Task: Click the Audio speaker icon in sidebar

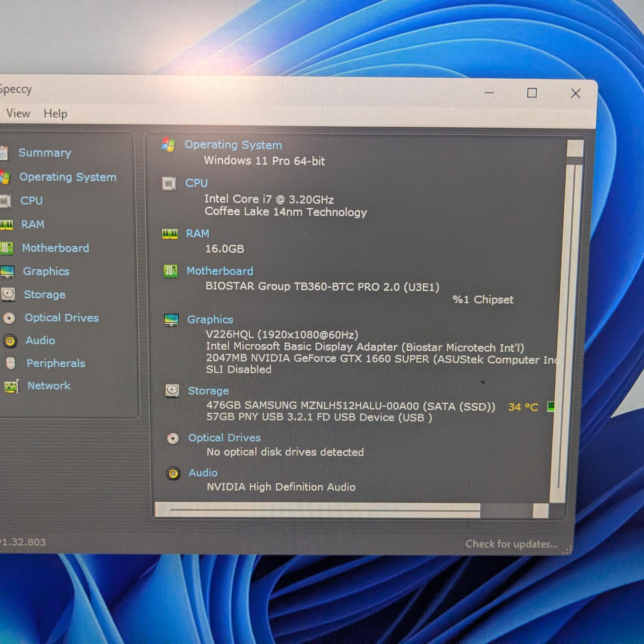Action: (x=10, y=341)
